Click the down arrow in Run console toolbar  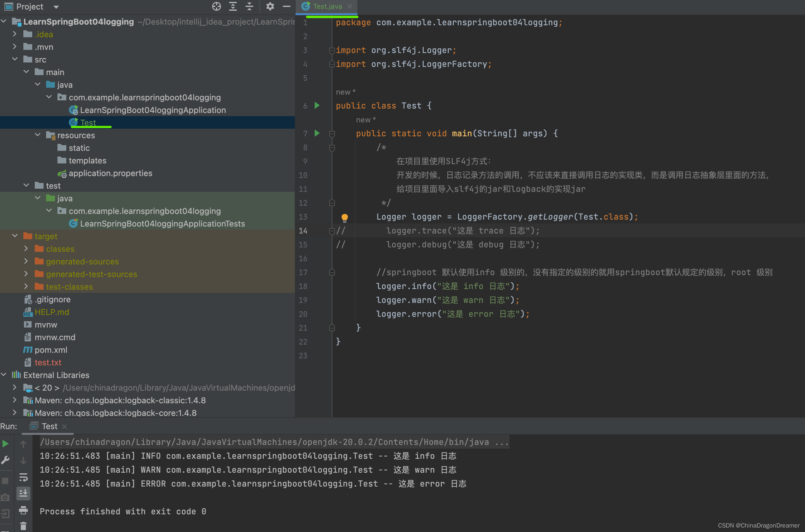point(23,460)
